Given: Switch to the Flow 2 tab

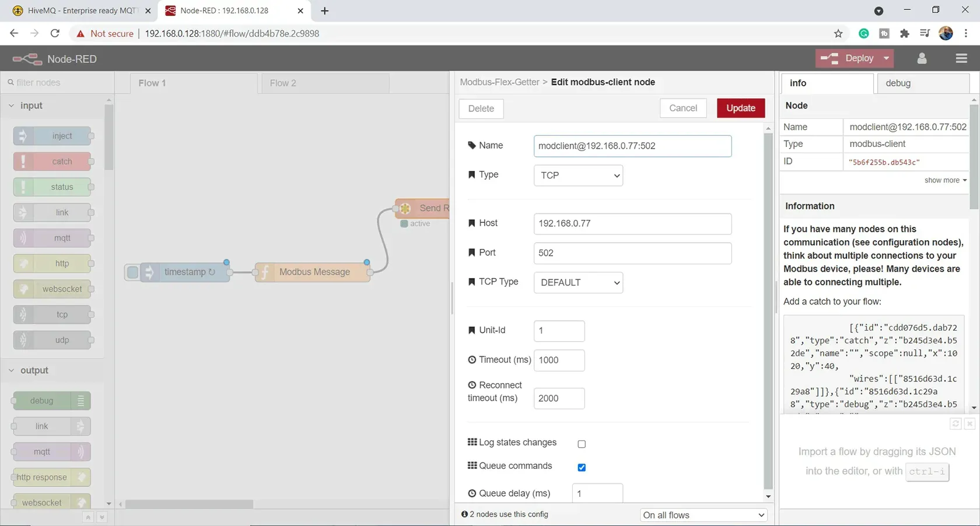Looking at the screenshot, I should [324, 83].
